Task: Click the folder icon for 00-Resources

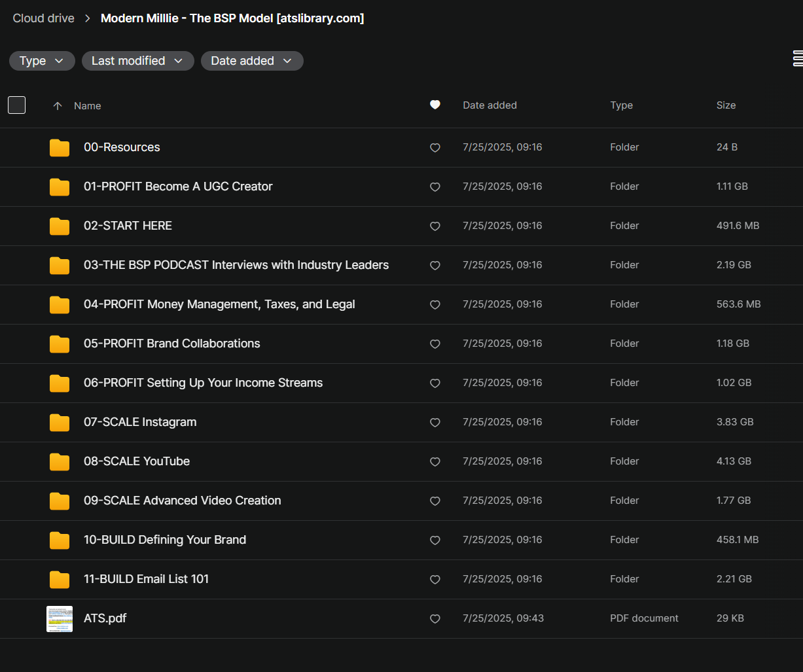Action: pos(60,148)
